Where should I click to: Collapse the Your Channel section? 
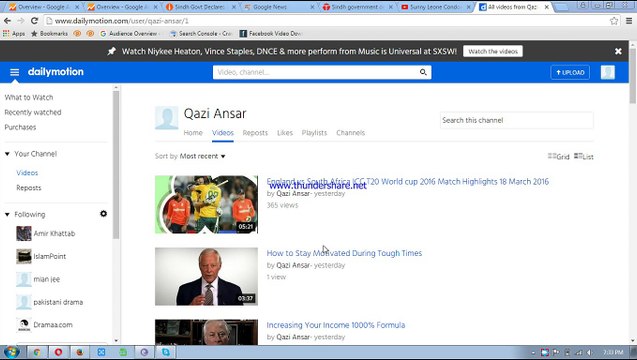(x=7, y=154)
